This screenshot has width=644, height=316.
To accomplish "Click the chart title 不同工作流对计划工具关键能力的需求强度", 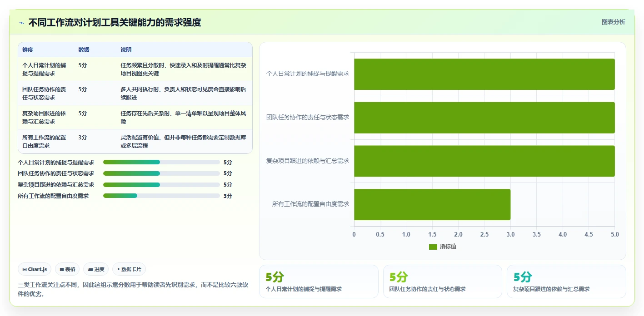I will [x=115, y=22].
